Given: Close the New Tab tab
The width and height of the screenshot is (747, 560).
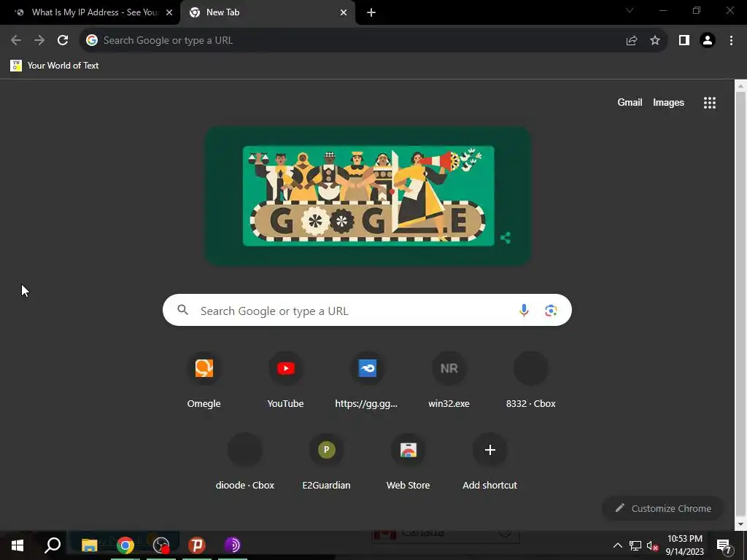Looking at the screenshot, I should coord(344,12).
